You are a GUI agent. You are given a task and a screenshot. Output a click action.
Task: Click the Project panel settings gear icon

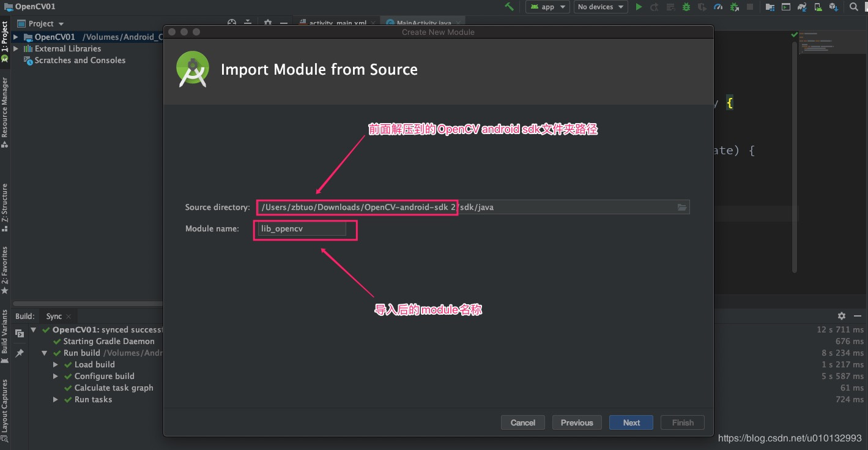point(268,23)
